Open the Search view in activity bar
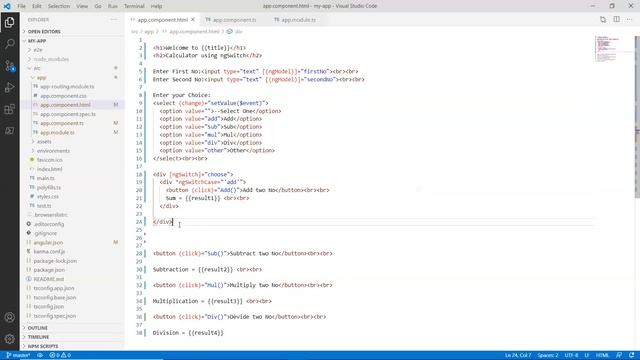 (9, 44)
